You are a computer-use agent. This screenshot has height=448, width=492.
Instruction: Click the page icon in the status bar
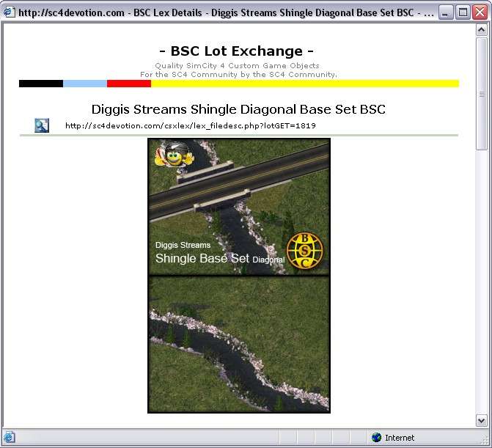tap(9, 437)
